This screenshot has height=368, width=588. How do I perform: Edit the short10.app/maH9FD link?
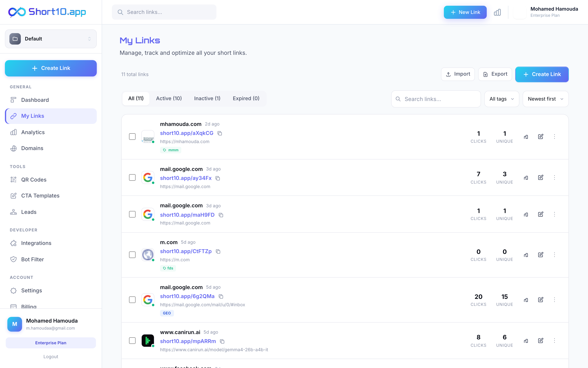[x=541, y=214]
